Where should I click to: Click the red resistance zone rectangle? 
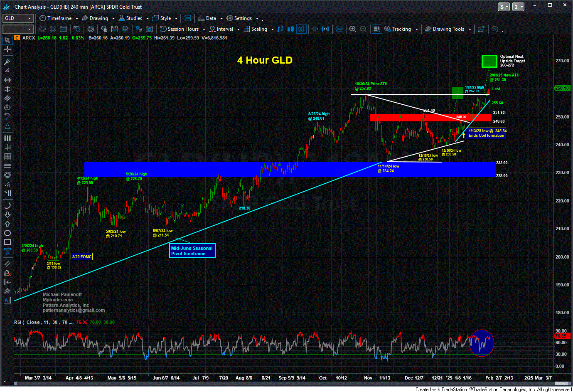430,118
